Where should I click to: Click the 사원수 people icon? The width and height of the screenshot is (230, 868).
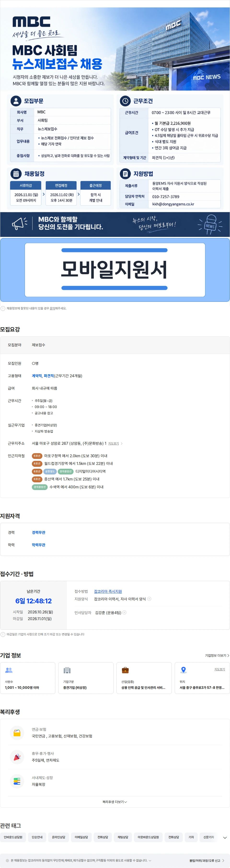pyautogui.click(x=9, y=670)
